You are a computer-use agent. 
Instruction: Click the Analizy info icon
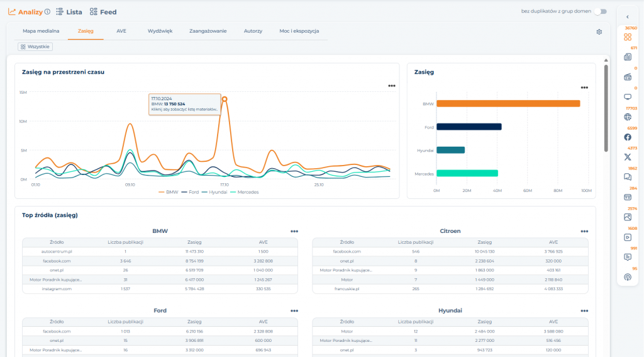pos(48,12)
